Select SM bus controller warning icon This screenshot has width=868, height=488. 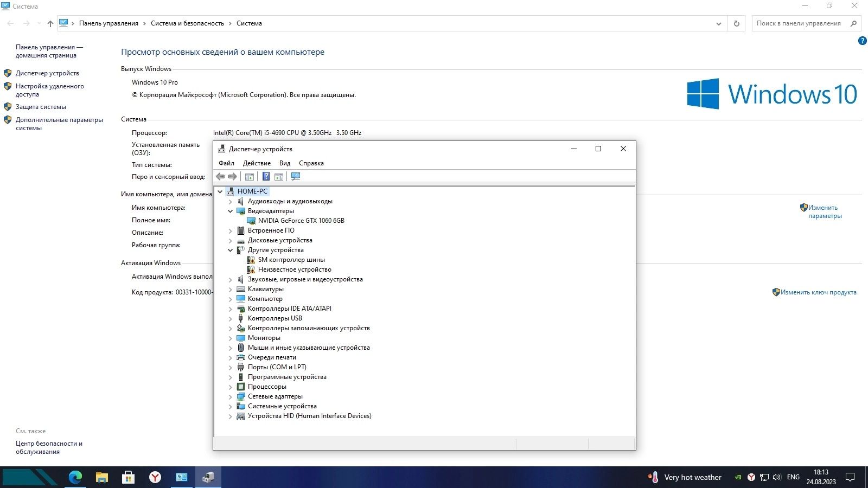251,260
